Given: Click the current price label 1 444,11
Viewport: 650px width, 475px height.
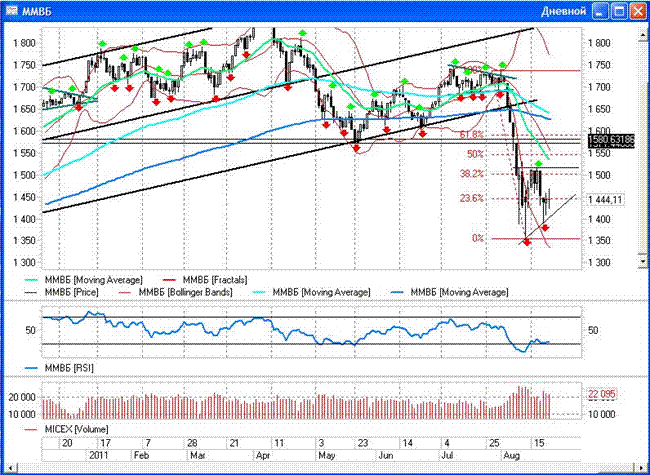Looking at the screenshot, I should pos(605,200).
